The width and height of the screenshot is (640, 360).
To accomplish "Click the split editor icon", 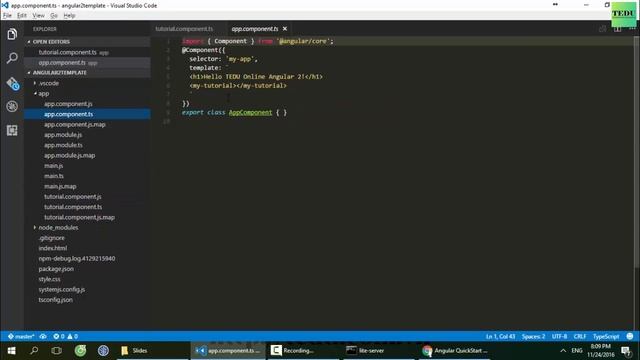I will pyautogui.click(x=618, y=29).
